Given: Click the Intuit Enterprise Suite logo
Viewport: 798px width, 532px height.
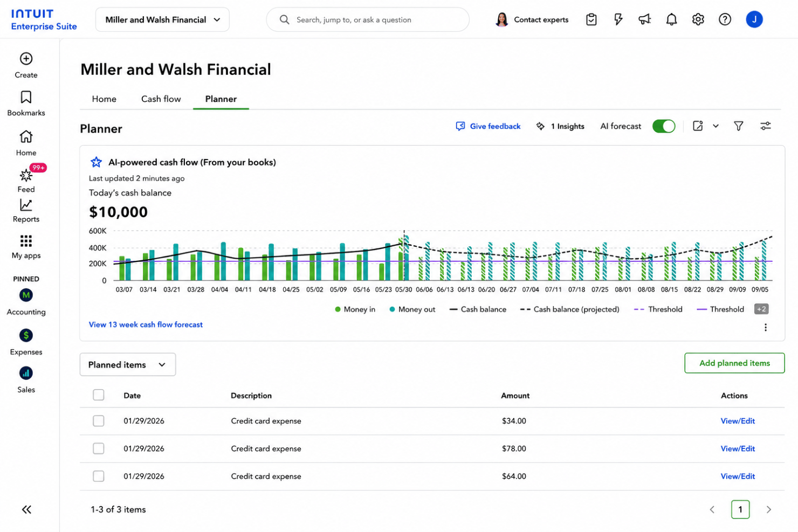Looking at the screenshot, I should [44, 19].
